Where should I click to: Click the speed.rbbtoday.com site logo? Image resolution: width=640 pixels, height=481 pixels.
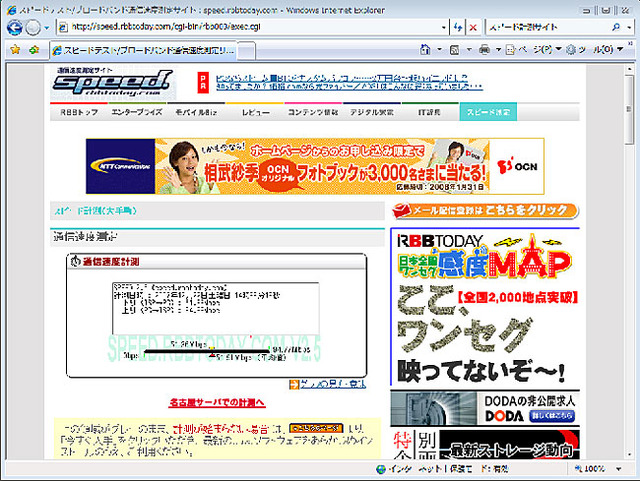pyautogui.click(x=113, y=82)
